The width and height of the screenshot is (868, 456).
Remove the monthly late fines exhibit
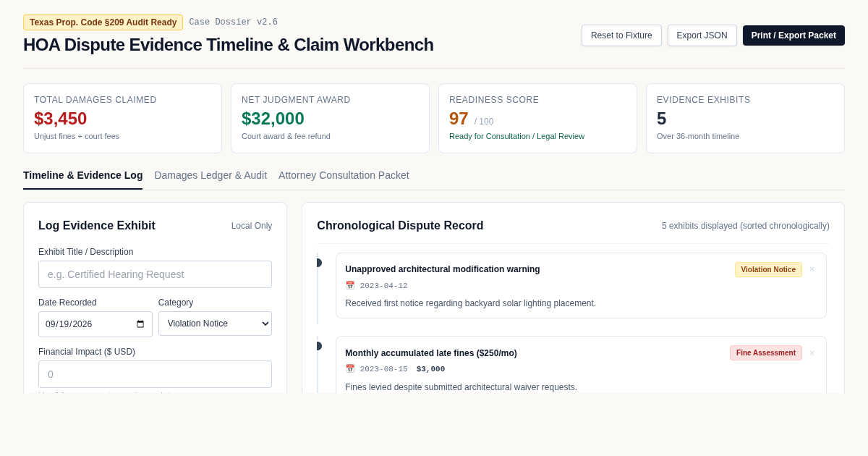pyautogui.click(x=812, y=353)
